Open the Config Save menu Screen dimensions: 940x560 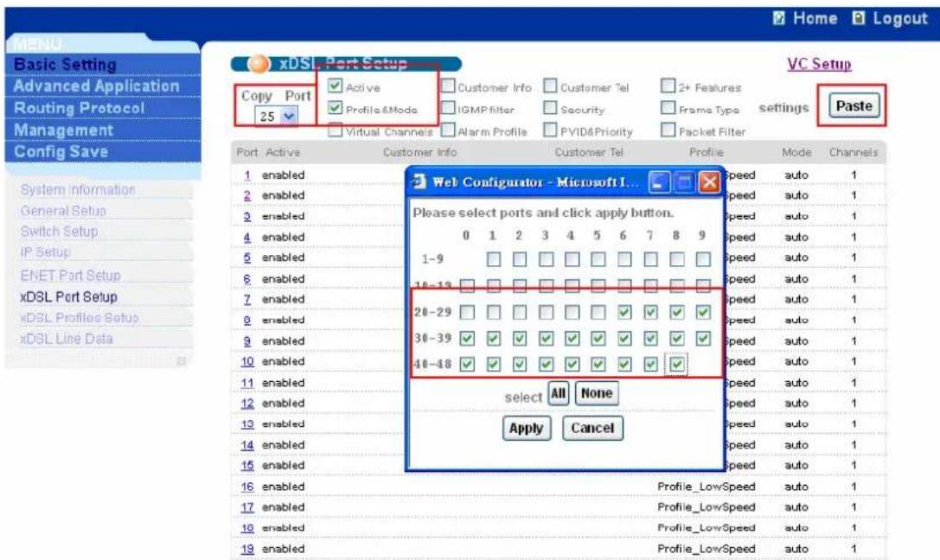[x=61, y=151]
